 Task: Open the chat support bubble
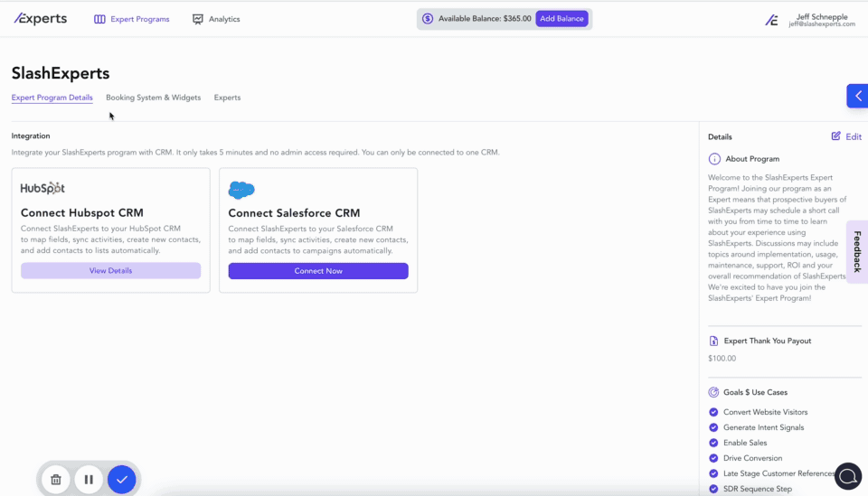tap(847, 476)
